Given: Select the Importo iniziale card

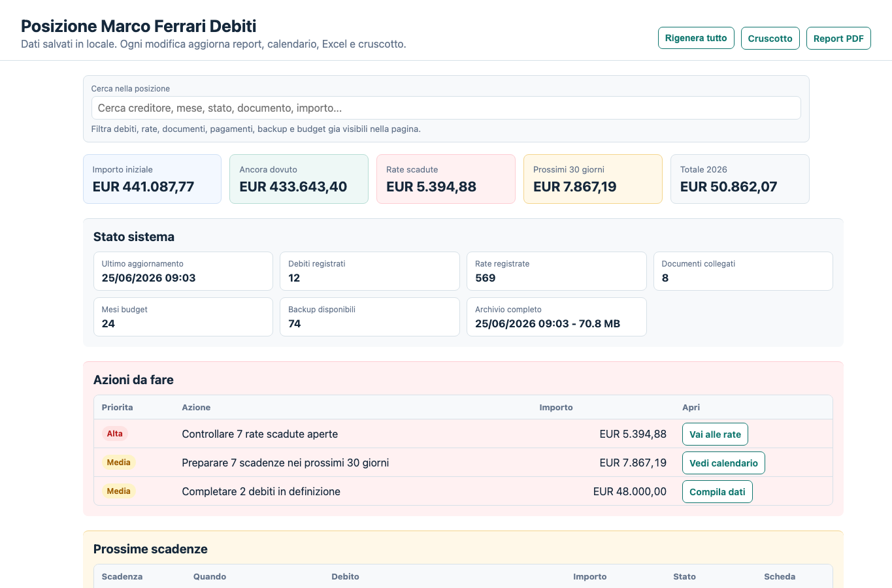Looking at the screenshot, I should tap(152, 179).
